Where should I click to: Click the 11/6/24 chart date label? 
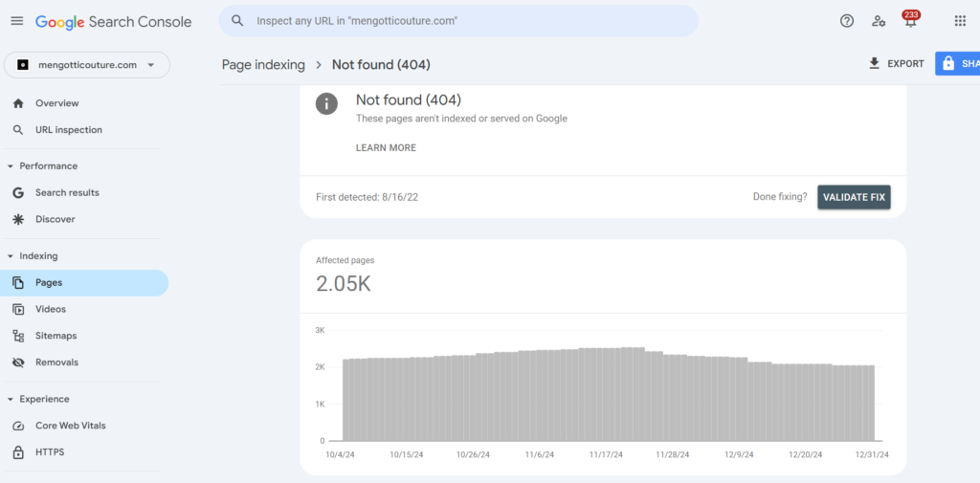pyautogui.click(x=539, y=455)
